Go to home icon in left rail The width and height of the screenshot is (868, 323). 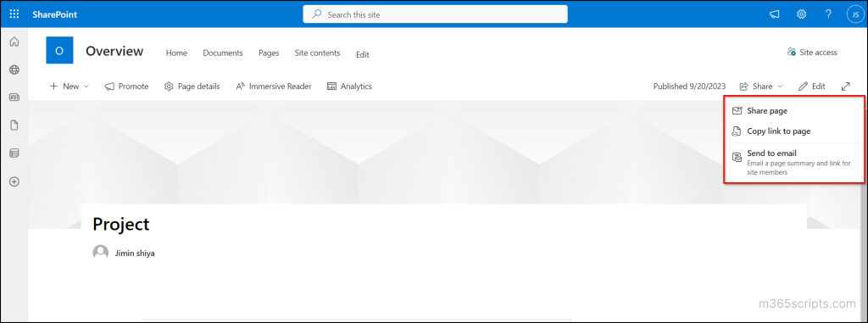coord(14,42)
